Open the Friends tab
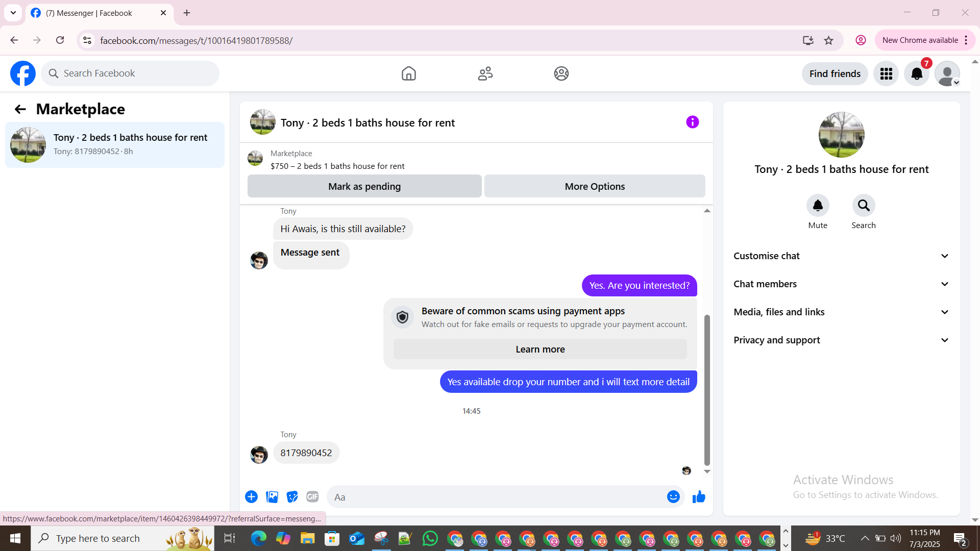Screen dimensions: 980x551 [x=485, y=74]
